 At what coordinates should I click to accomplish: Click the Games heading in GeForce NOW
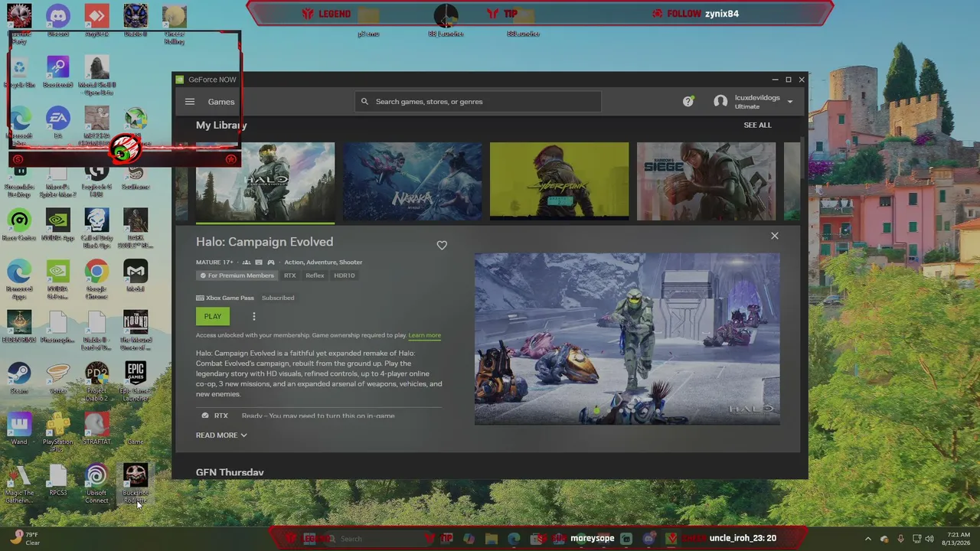[221, 102]
